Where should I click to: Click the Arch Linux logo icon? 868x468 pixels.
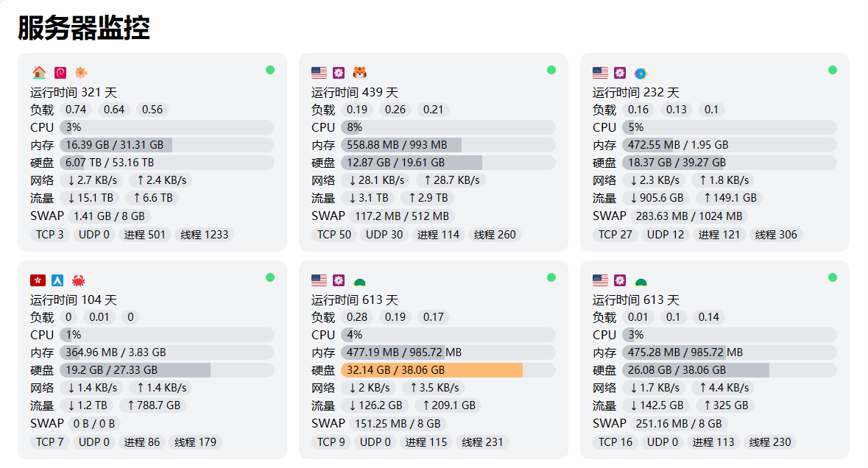point(57,280)
